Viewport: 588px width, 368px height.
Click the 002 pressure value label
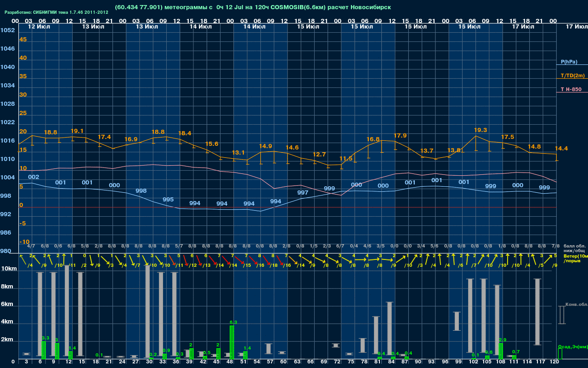34,177
